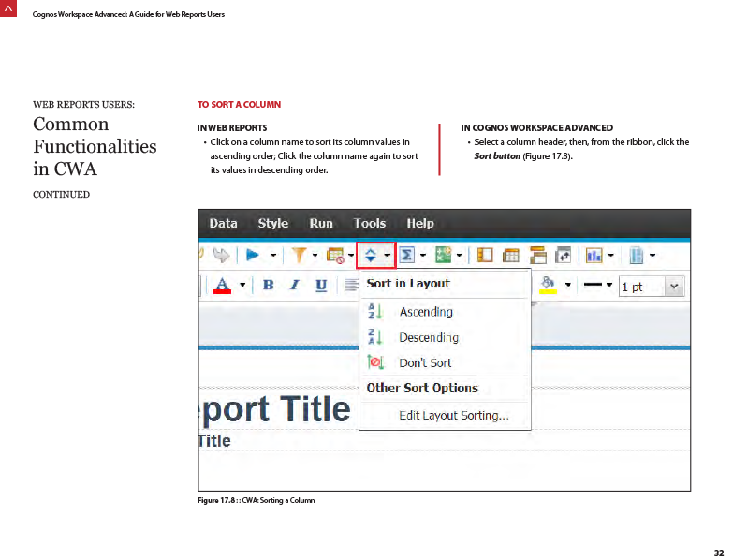The height and width of the screenshot is (560, 733).
Task: Expand the calculation dropdown arrow
Action: click(x=459, y=256)
